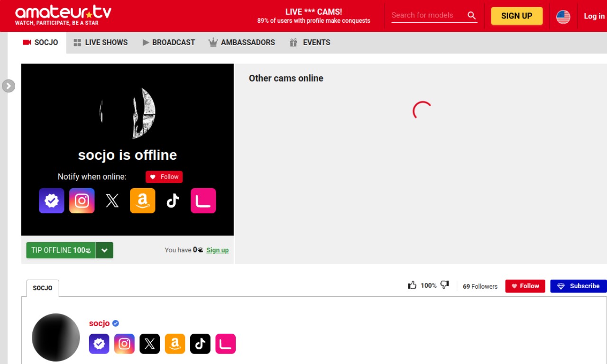Open the AMBASSADORS tab
Image resolution: width=607 pixels, height=364 pixels.
(x=242, y=42)
